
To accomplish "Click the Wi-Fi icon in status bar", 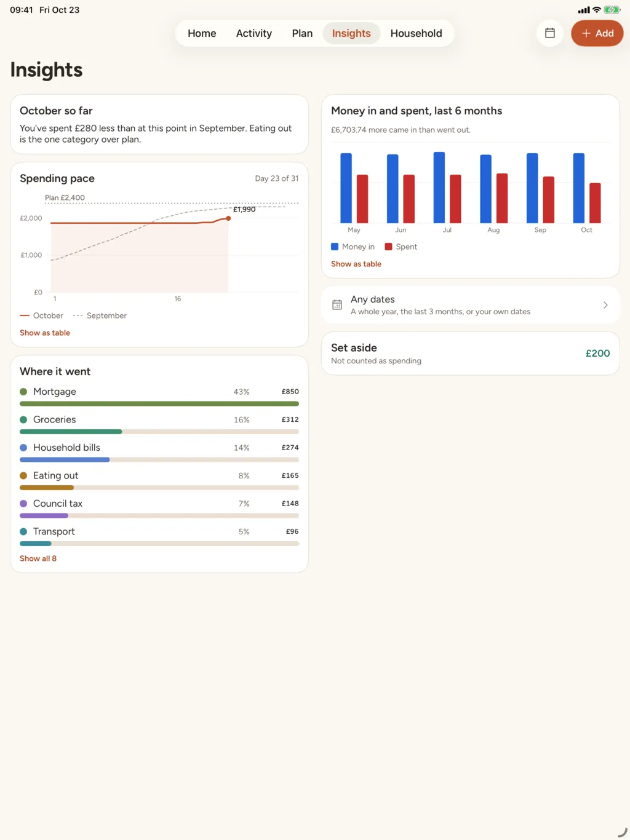I will pos(597,10).
